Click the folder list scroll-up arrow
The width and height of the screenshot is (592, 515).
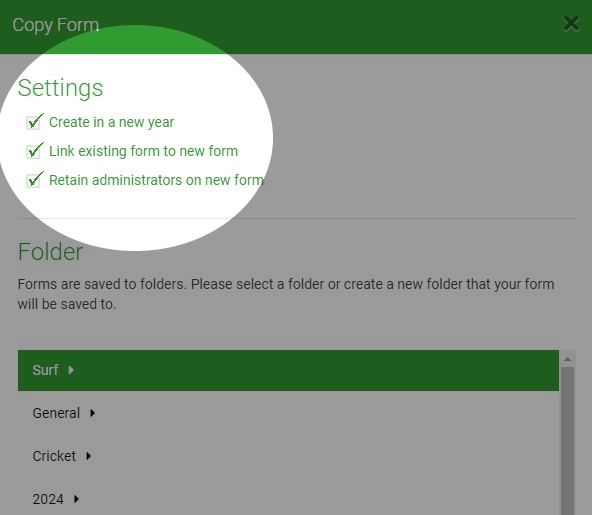(x=567, y=359)
